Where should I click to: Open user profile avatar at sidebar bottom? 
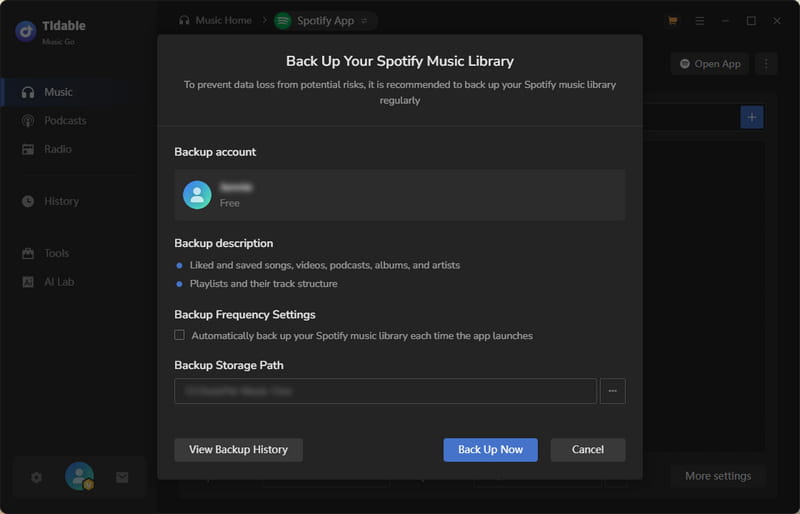(79, 476)
